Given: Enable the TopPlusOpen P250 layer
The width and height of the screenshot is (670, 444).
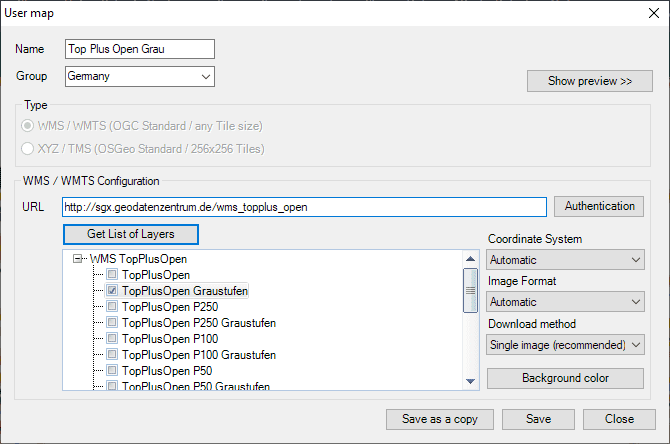Looking at the screenshot, I should click(x=112, y=306).
